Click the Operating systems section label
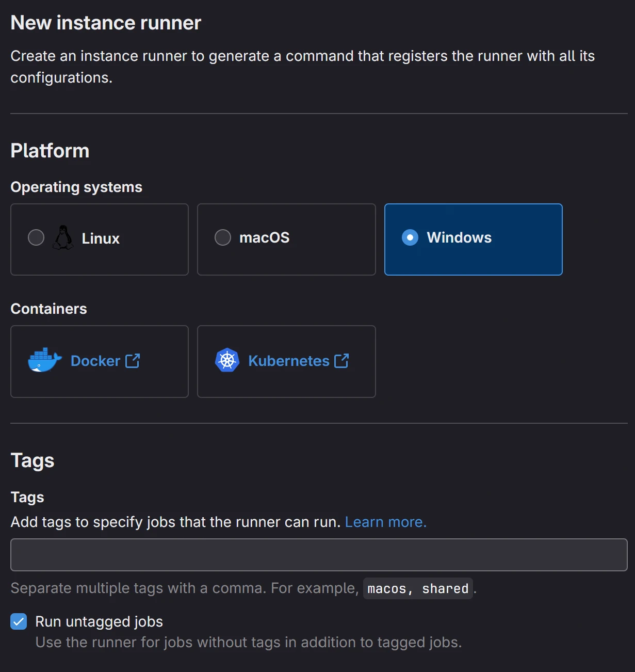The height and width of the screenshot is (672, 635). click(x=76, y=187)
